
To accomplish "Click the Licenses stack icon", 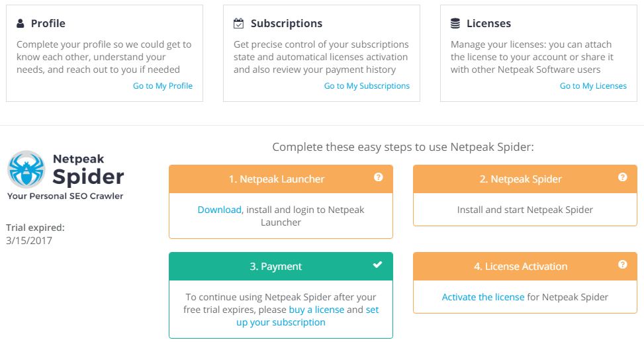I will click(455, 23).
